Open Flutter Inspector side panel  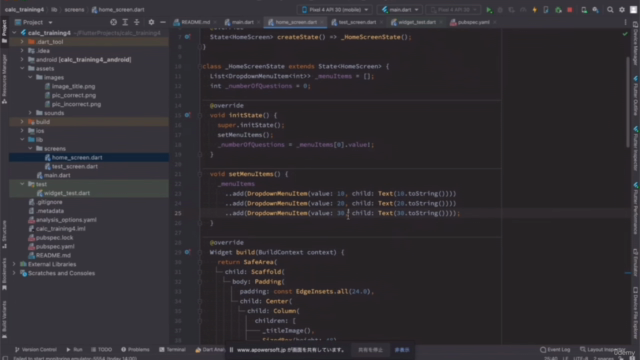[636, 149]
